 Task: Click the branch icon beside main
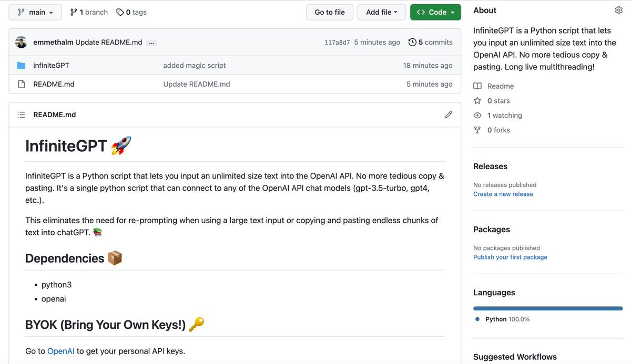21,12
